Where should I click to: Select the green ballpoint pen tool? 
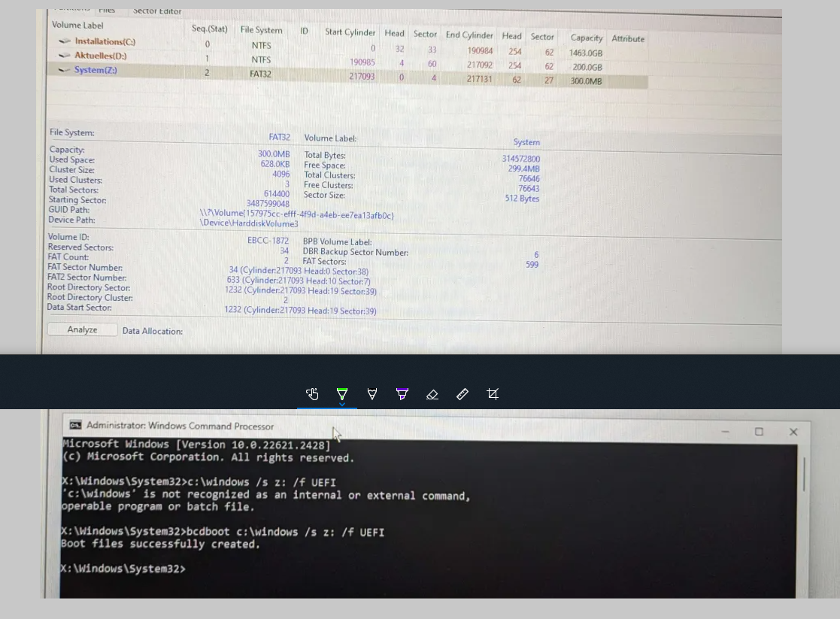pos(341,394)
